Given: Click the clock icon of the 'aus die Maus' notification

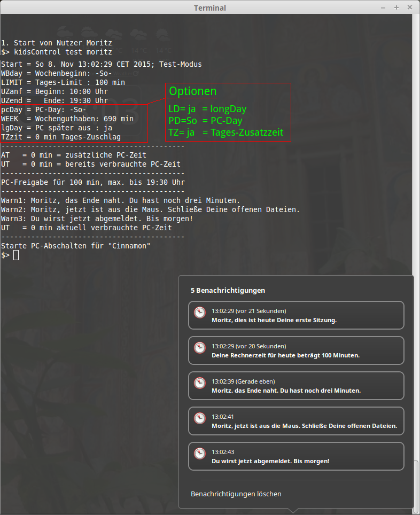Looking at the screenshot, I should pos(200,418).
